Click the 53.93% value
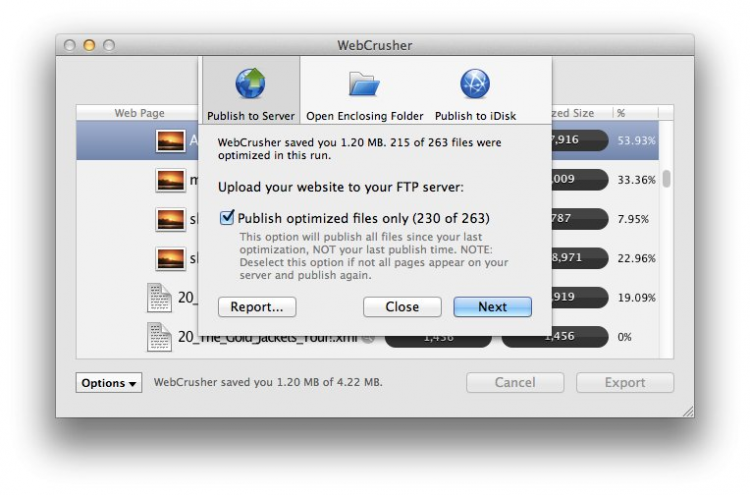The image size is (750, 495). [x=636, y=141]
